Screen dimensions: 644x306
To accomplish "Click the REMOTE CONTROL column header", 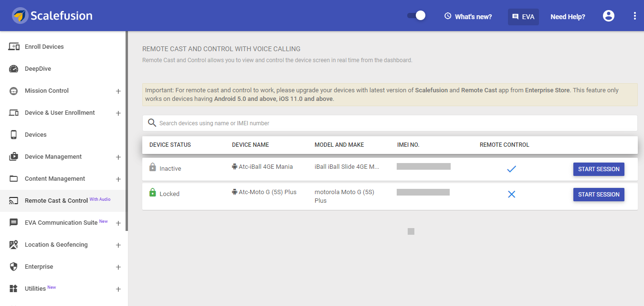I will pyautogui.click(x=505, y=145).
